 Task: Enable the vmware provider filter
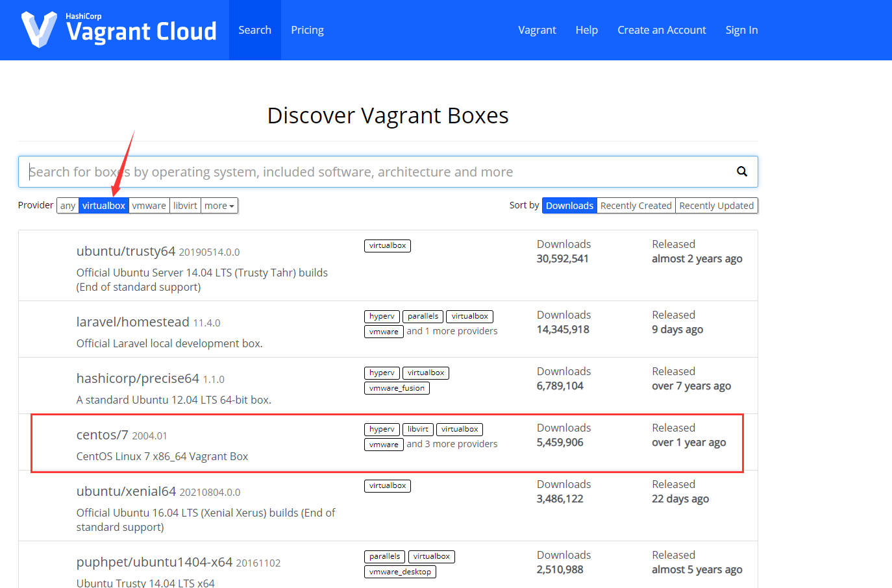(149, 205)
